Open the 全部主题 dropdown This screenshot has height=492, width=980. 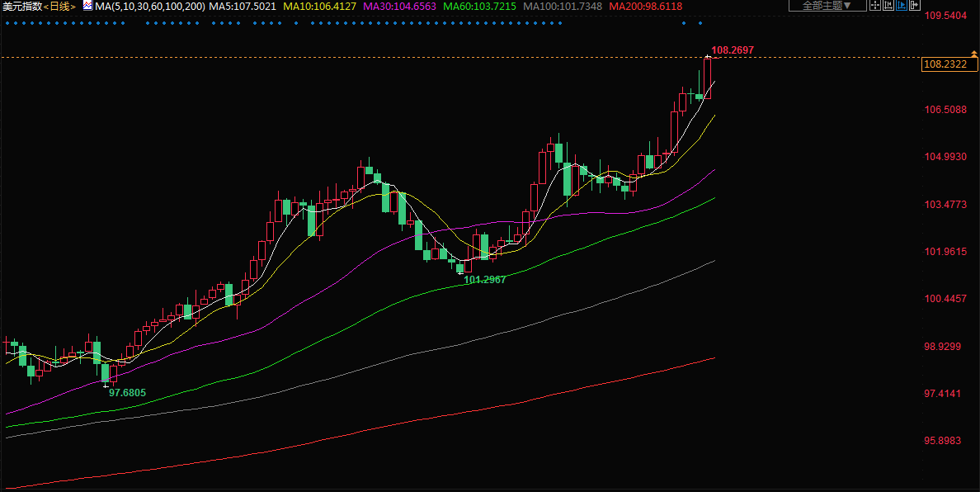coord(827,6)
